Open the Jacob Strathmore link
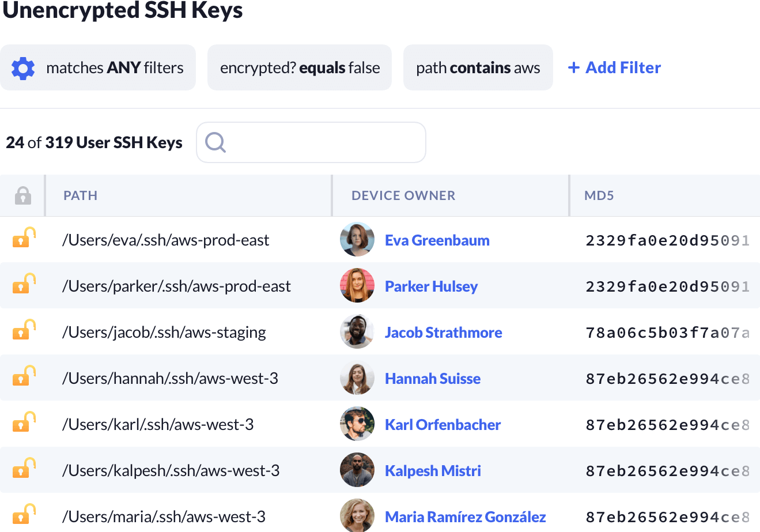The image size is (760, 532). [443, 333]
